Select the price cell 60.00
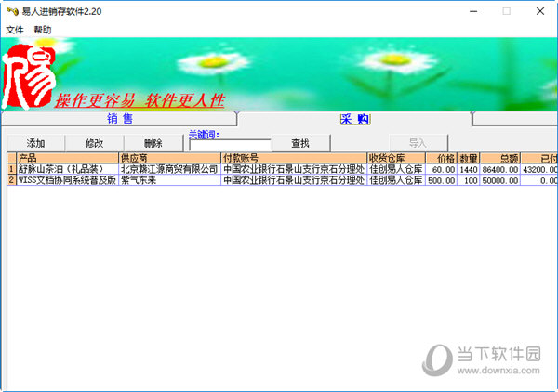The image size is (558, 392). pos(441,169)
